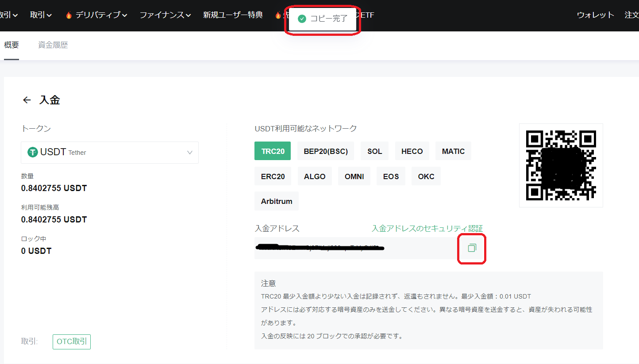The image size is (639, 364).
Task: Click the back arrow beside 入金
Action: coord(27,100)
